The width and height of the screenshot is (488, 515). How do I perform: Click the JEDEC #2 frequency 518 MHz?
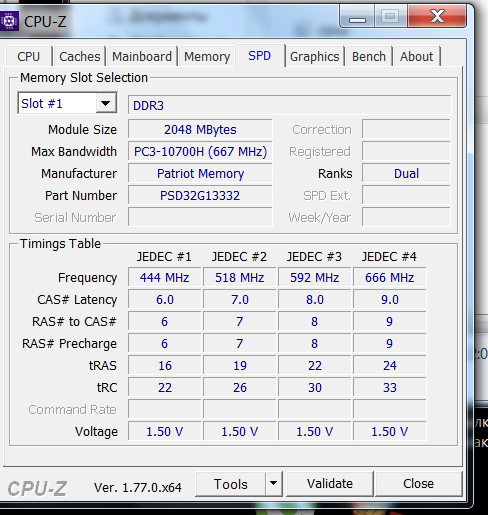click(240, 277)
